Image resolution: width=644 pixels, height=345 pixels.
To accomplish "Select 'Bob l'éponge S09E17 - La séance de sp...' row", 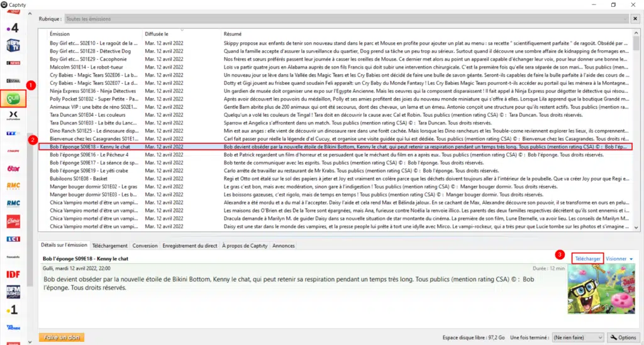I will 335,163.
